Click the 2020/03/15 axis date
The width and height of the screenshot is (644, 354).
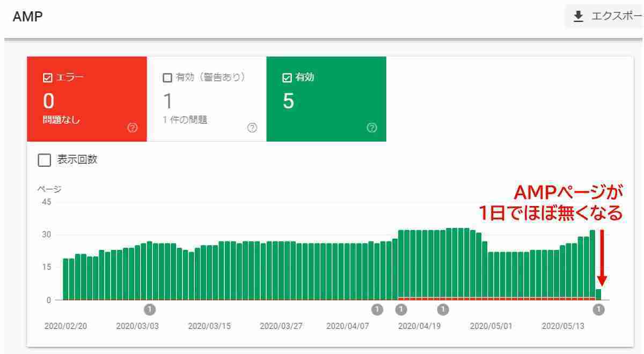[210, 326]
